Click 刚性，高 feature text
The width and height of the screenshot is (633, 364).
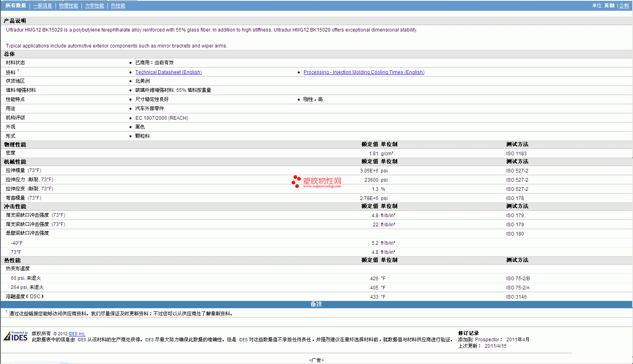[x=313, y=99]
